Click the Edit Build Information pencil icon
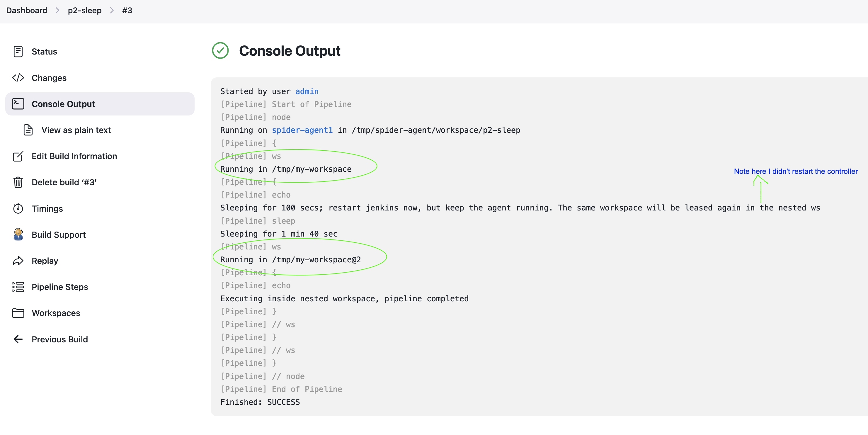 point(18,156)
